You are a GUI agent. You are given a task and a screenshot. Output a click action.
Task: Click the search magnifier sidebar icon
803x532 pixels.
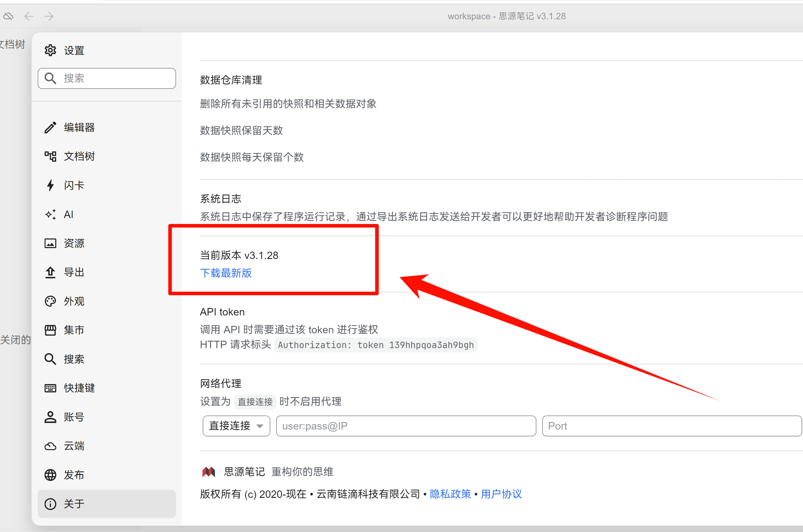coord(50,359)
